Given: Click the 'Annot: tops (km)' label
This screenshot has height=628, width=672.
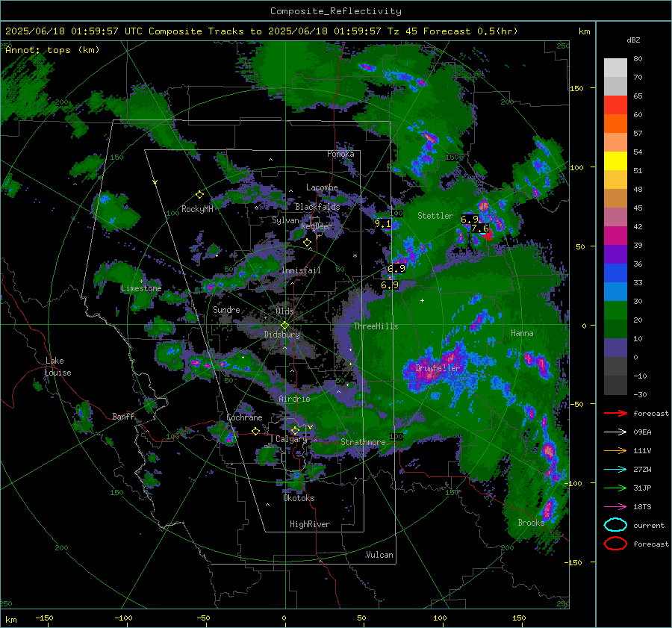Looking at the screenshot, I should [52, 50].
